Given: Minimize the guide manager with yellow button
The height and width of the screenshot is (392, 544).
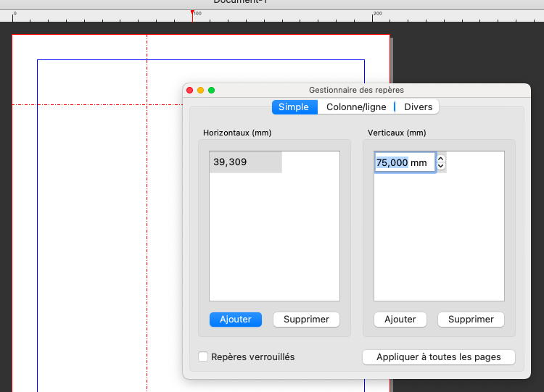Looking at the screenshot, I should click(201, 90).
